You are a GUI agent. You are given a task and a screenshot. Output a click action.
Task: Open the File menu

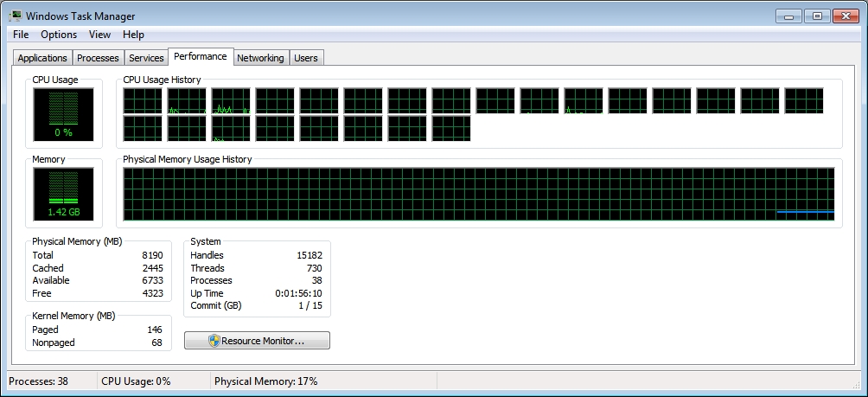(x=21, y=35)
